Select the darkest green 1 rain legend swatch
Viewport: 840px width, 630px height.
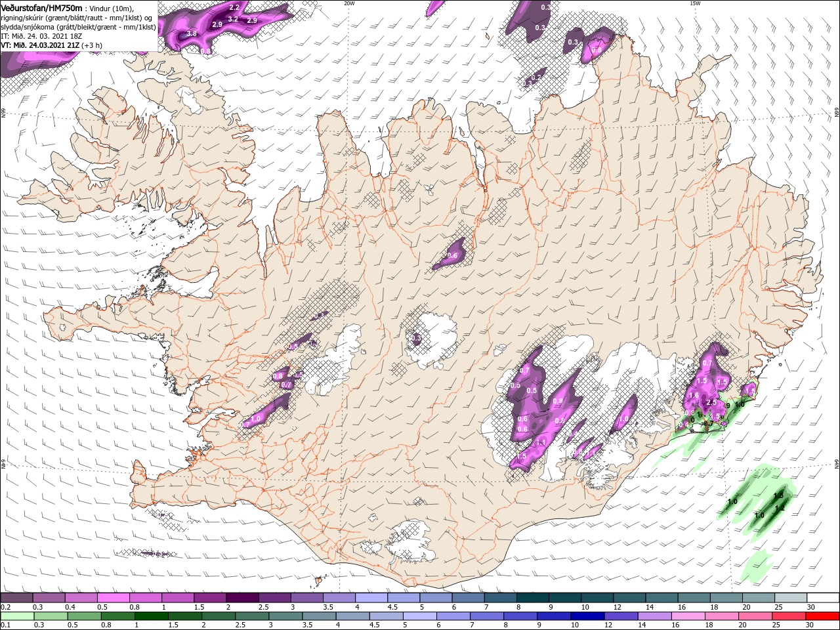[151, 616]
